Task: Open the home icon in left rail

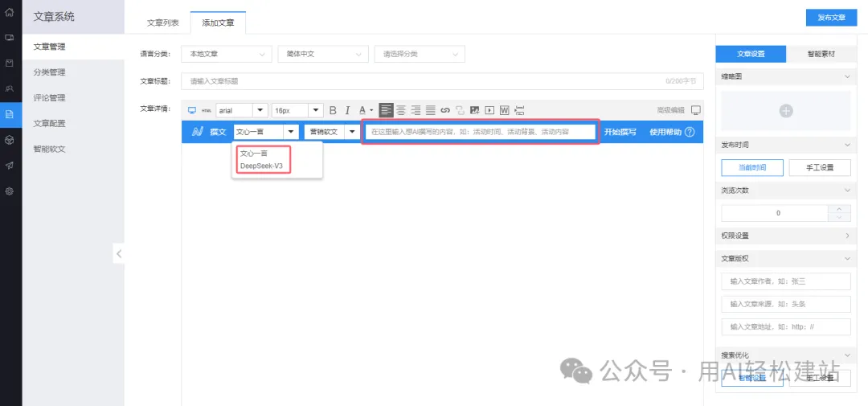Action: (x=10, y=12)
